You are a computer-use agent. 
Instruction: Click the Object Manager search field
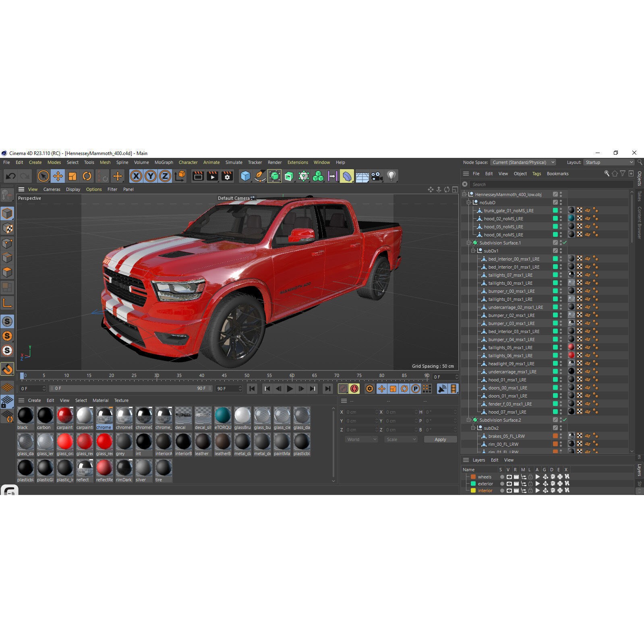[x=551, y=184]
